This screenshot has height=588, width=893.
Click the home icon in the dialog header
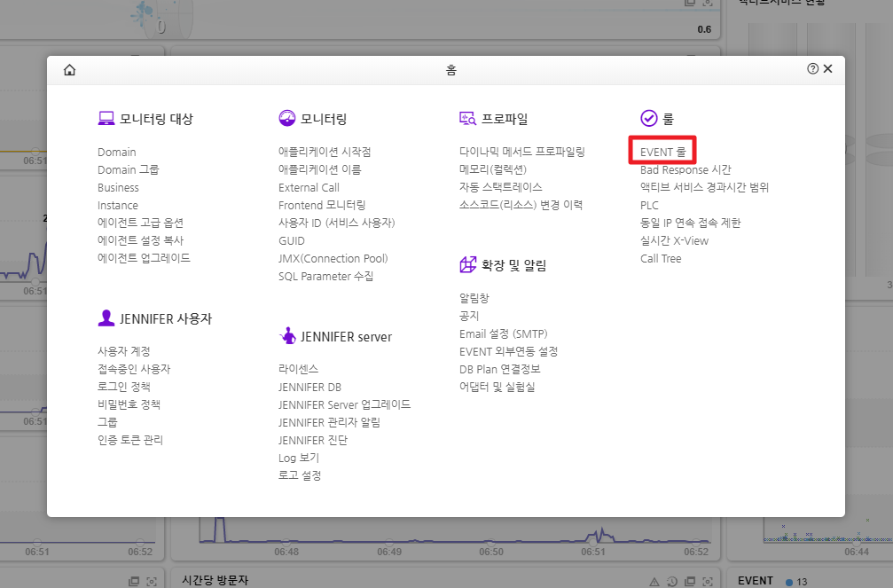tap(70, 70)
